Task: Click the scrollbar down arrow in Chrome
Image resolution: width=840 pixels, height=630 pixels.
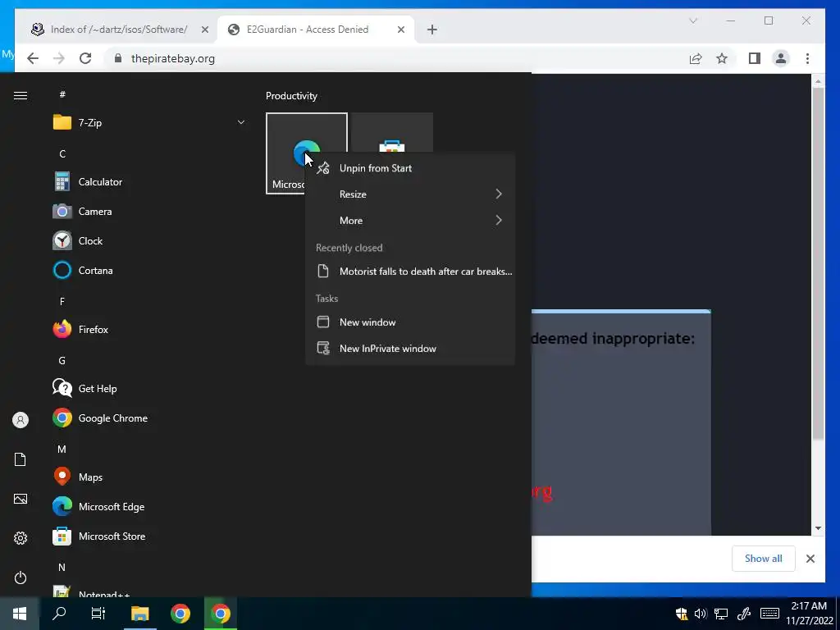Action: coord(818,528)
